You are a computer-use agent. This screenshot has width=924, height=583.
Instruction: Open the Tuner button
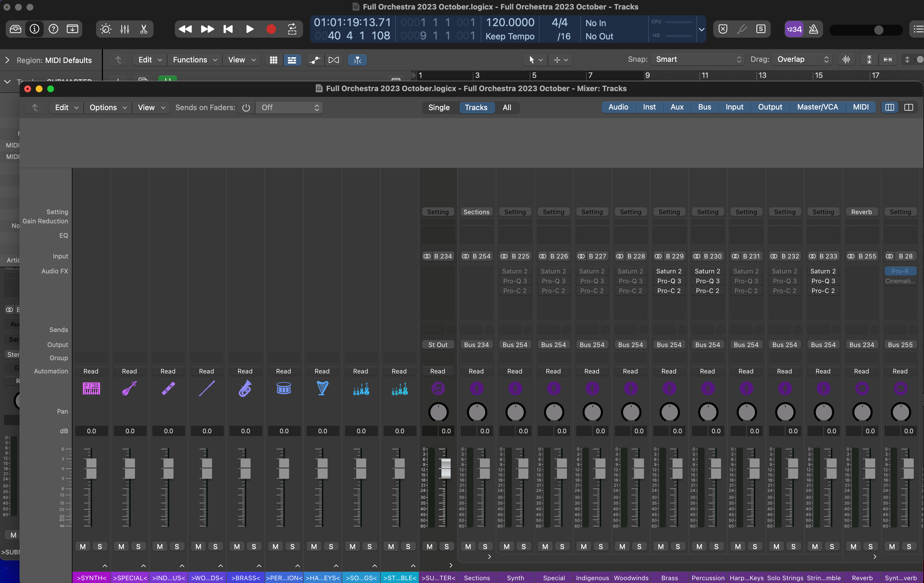[742, 29]
